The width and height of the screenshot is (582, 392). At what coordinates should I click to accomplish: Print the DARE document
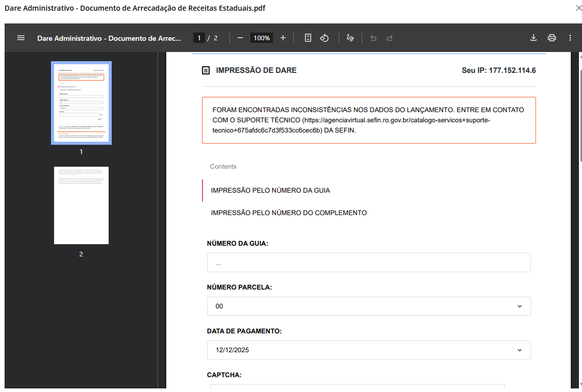[551, 38]
